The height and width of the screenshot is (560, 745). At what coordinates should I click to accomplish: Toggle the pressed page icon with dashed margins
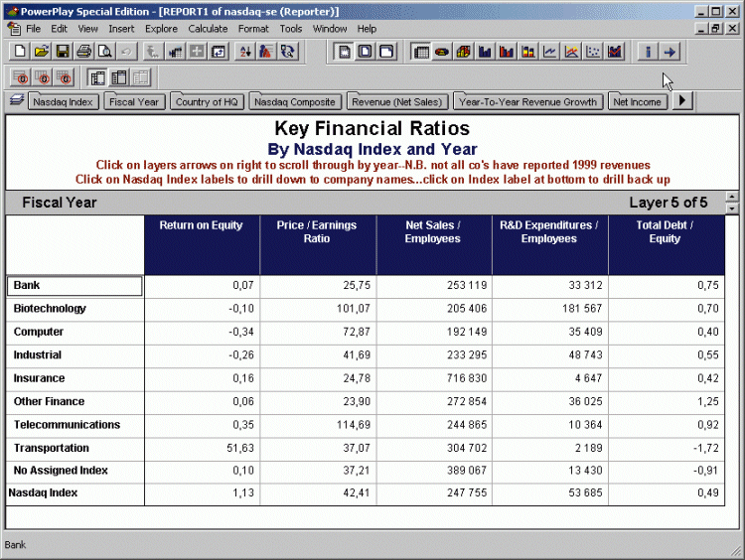pyautogui.click(x=344, y=52)
